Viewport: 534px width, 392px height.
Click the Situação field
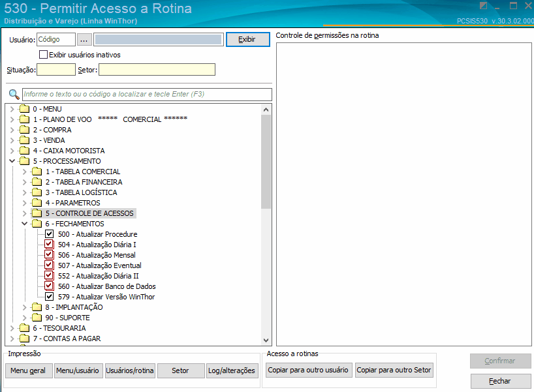click(x=56, y=69)
